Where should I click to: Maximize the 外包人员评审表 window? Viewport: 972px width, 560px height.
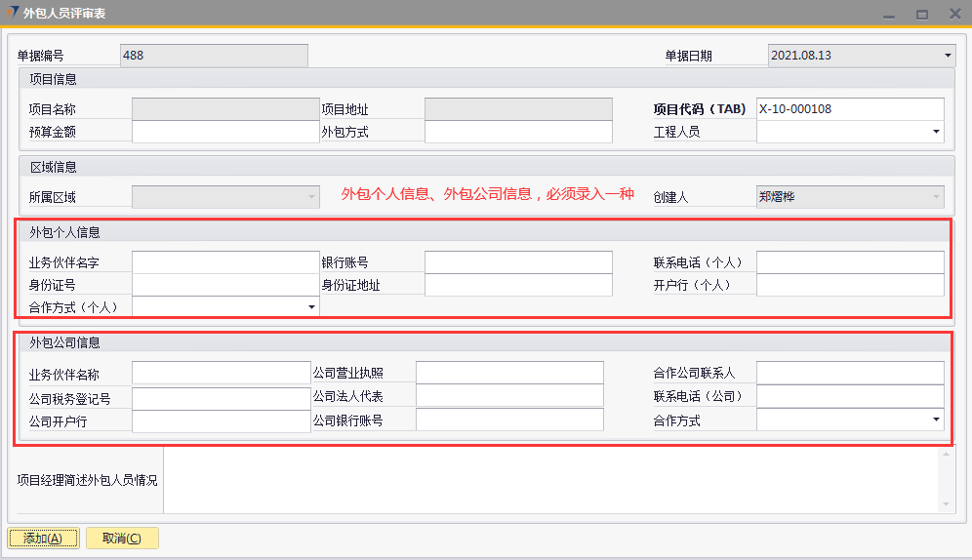(x=921, y=14)
